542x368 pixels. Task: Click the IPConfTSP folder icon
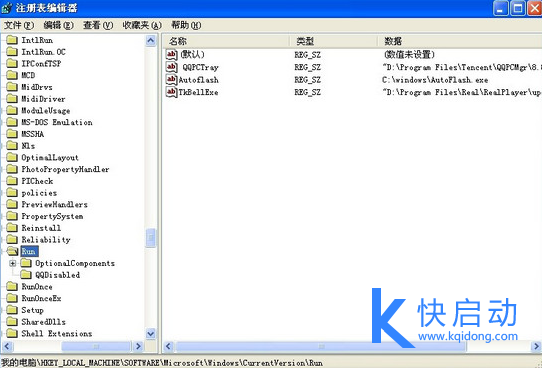click(x=12, y=64)
